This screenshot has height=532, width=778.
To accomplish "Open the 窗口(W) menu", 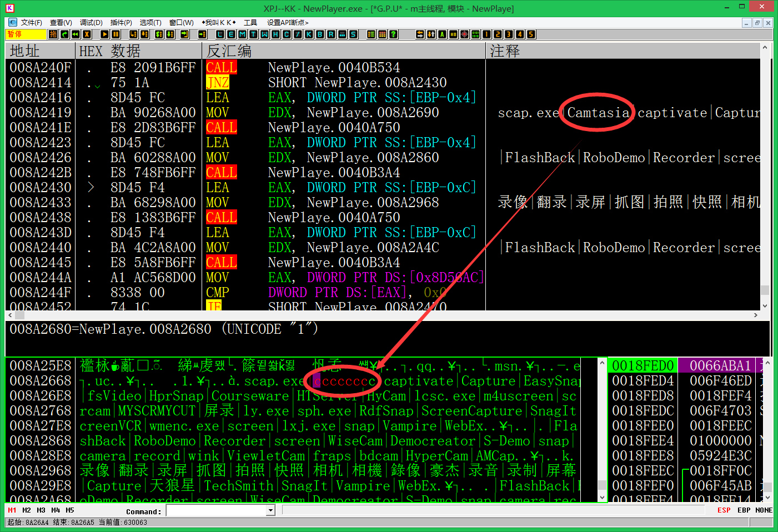I will [x=182, y=23].
